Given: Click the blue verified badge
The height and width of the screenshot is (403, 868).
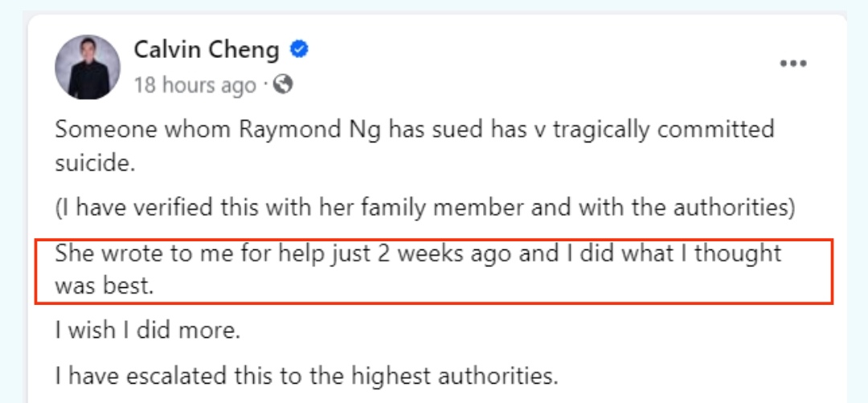Looking at the screenshot, I should (299, 51).
